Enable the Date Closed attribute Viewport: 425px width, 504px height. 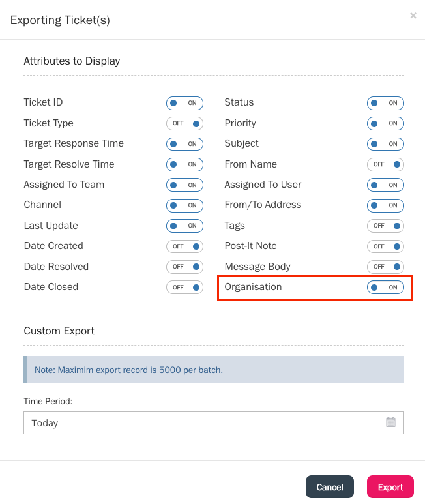184,288
